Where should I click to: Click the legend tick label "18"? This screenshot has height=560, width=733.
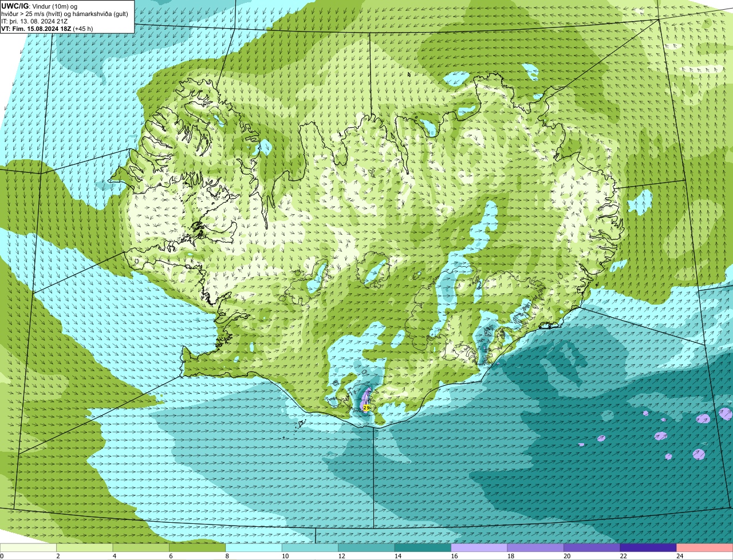pyautogui.click(x=510, y=556)
